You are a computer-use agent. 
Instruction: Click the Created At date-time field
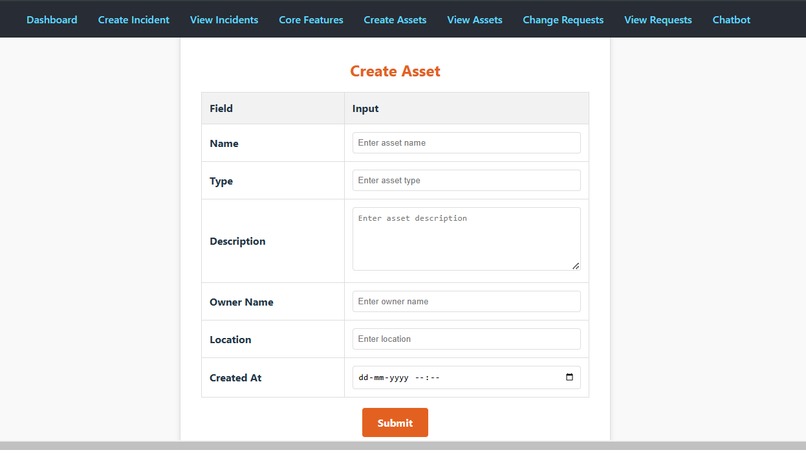466,377
